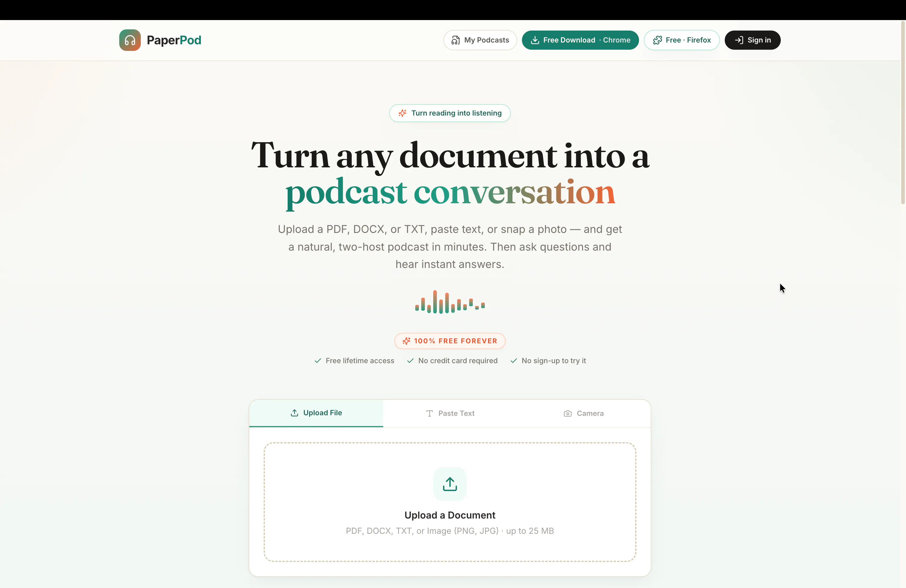906x588 pixels.
Task: Select the Upload File tab
Action: (x=316, y=413)
